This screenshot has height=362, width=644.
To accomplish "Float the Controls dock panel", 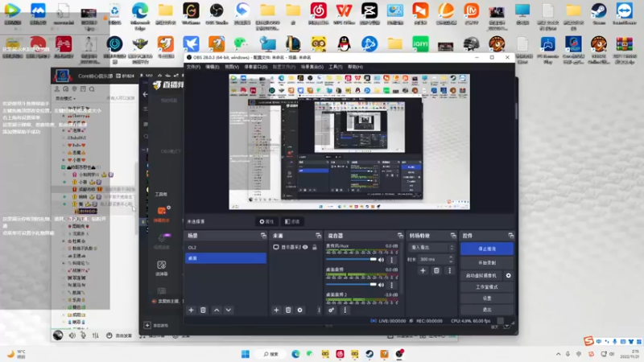I will click(x=510, y=236).
